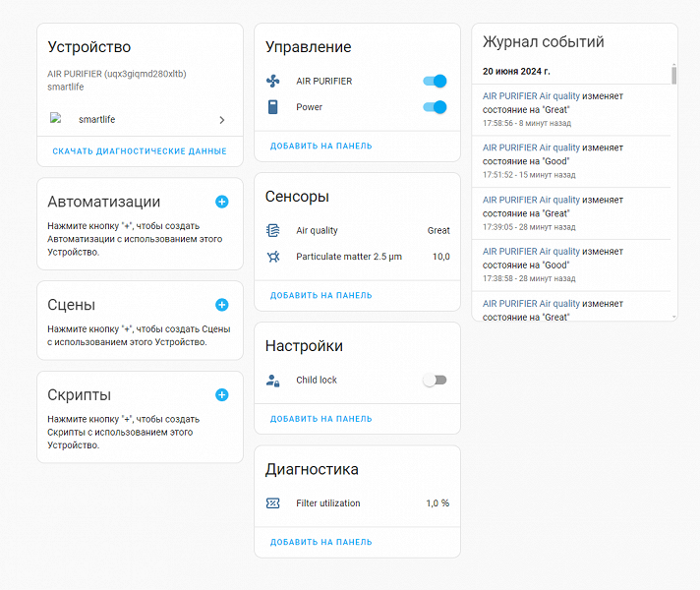
Task: Add a scene using the plus icon
Action: pyautogui.click(x=221, y=305)
